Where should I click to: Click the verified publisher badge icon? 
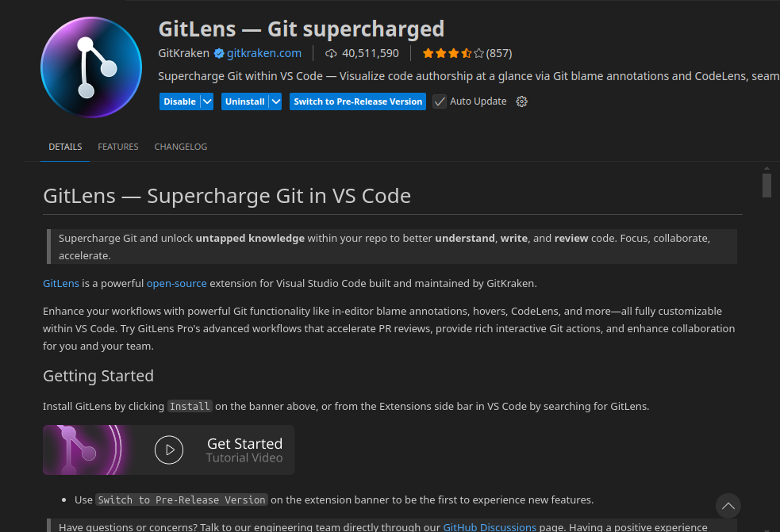(218, 53)
